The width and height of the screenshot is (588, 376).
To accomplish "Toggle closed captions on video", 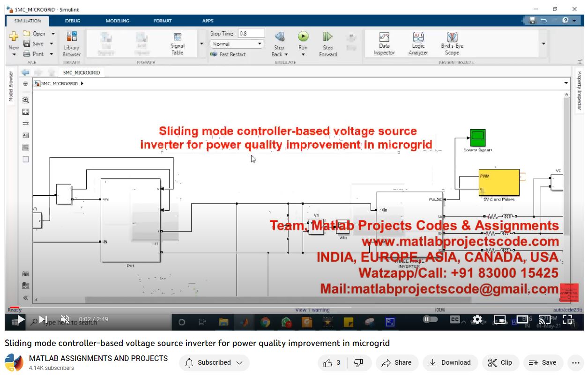I will pyautogui.click(x=454, y=319).
